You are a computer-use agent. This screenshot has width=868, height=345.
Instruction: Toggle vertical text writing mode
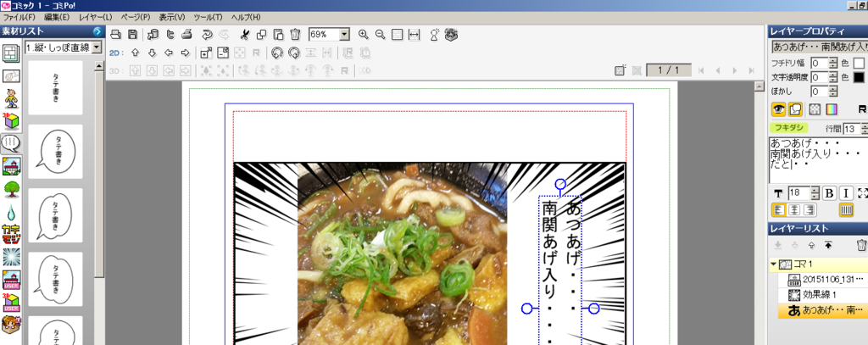pos(846,210)
